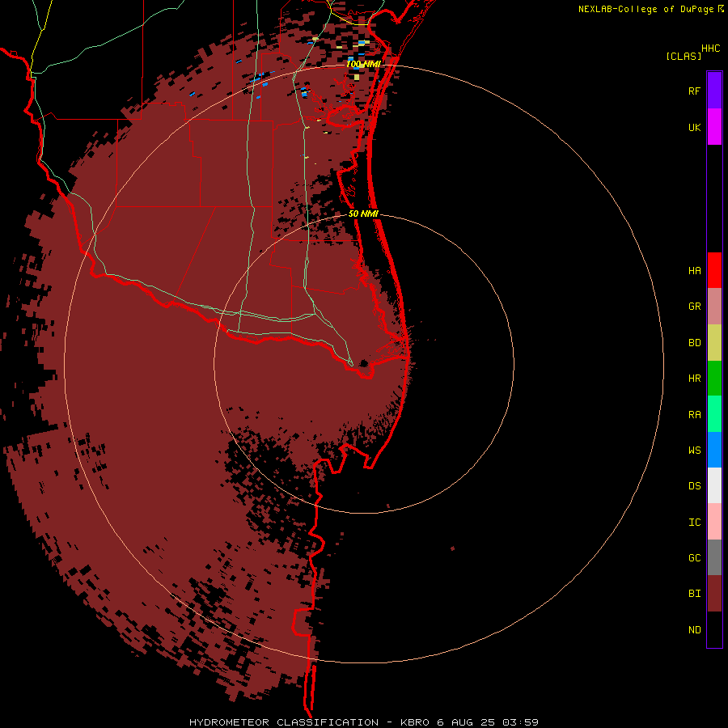Click the 100 NMI range ring label

(x=363, y=64)
